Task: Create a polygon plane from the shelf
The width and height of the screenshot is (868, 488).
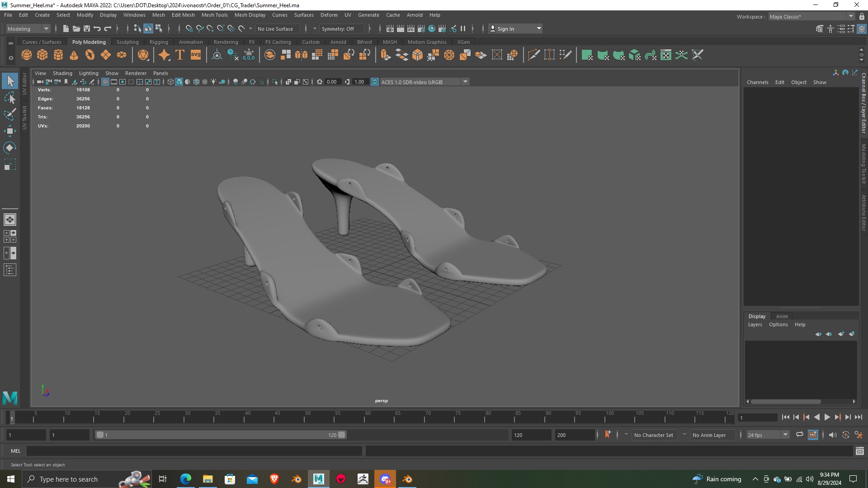Action: click(106, 55)
